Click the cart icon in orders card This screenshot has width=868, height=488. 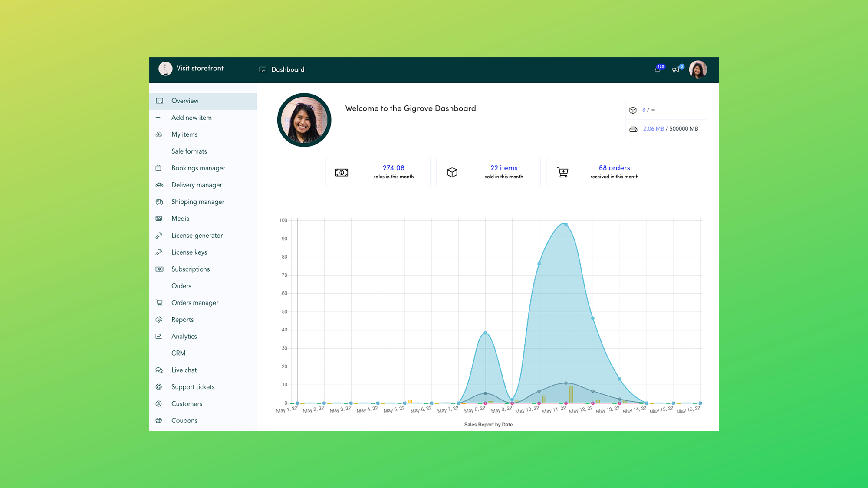tap(562, 173)
